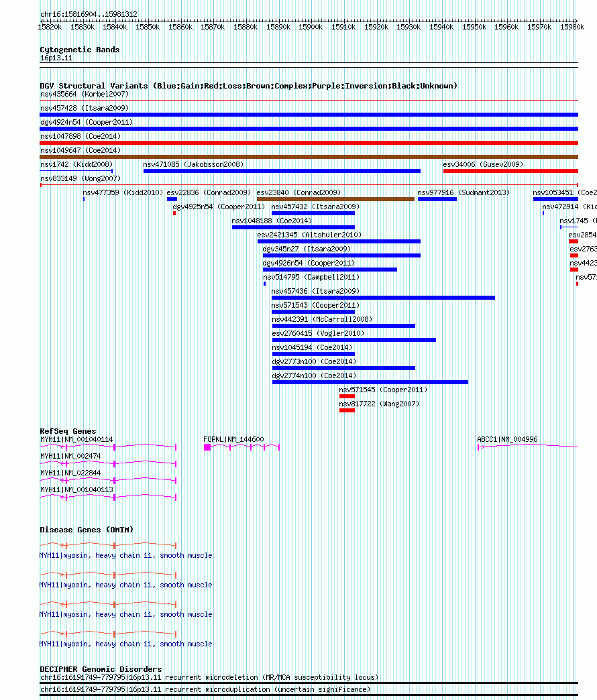
Task: Open the dgv4924n54 (Cooper2011) variant label
Action: tap(86, 122)
